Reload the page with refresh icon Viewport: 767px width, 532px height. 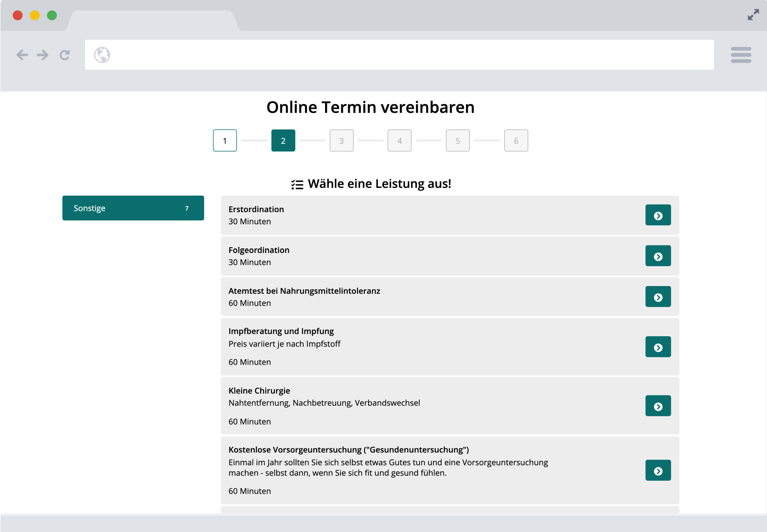pos(65,55)
